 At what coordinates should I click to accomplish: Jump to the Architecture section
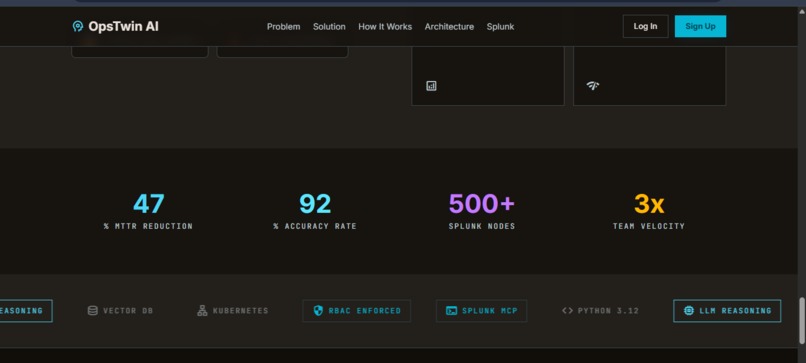pos(449,27)
